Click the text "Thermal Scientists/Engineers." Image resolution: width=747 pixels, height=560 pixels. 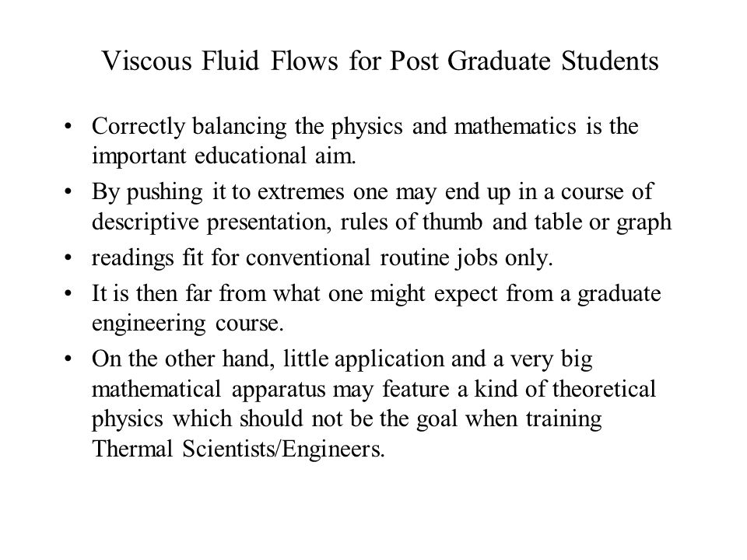point(238,449)
